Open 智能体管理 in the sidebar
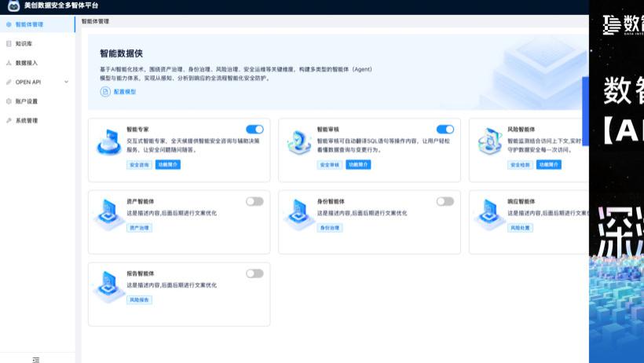644x363 pixels. point(38,24)
